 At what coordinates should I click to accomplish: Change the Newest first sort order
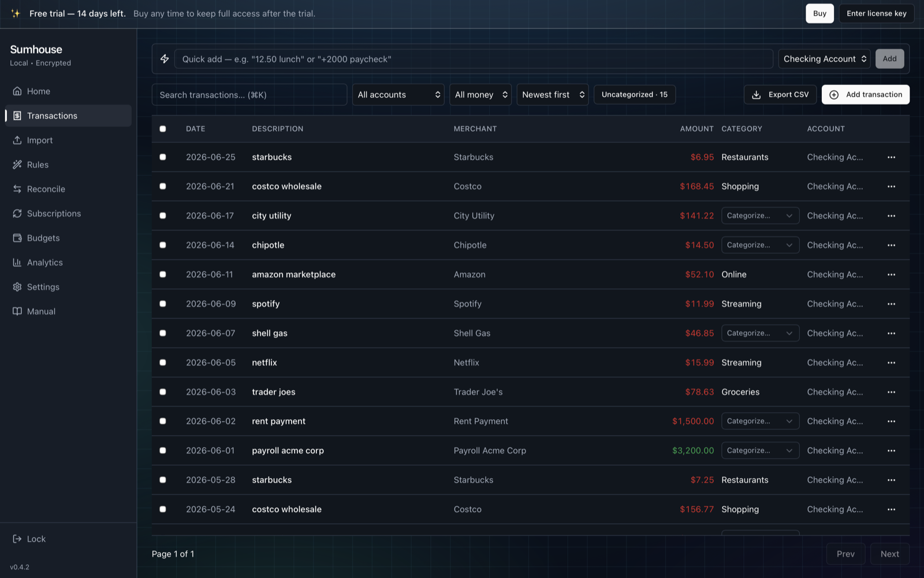click(x=553, y=95)
